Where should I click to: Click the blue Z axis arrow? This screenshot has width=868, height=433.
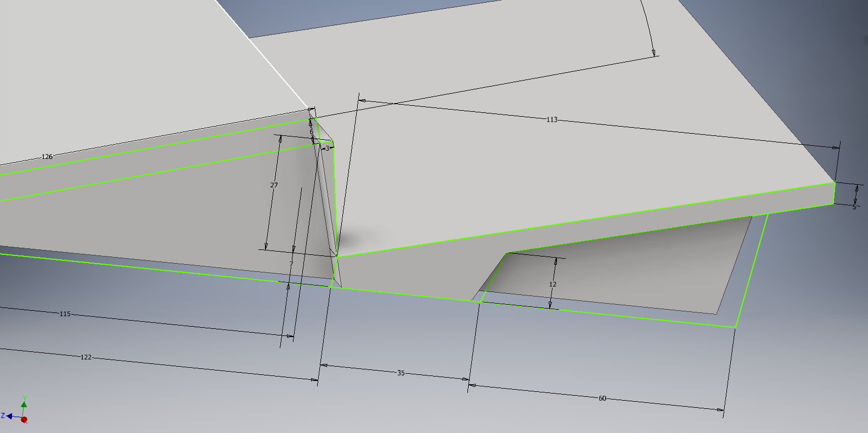pos(9,417)
